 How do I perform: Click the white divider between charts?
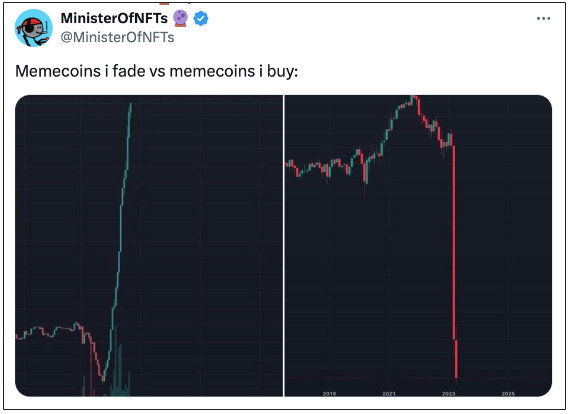tap(284, 246)
